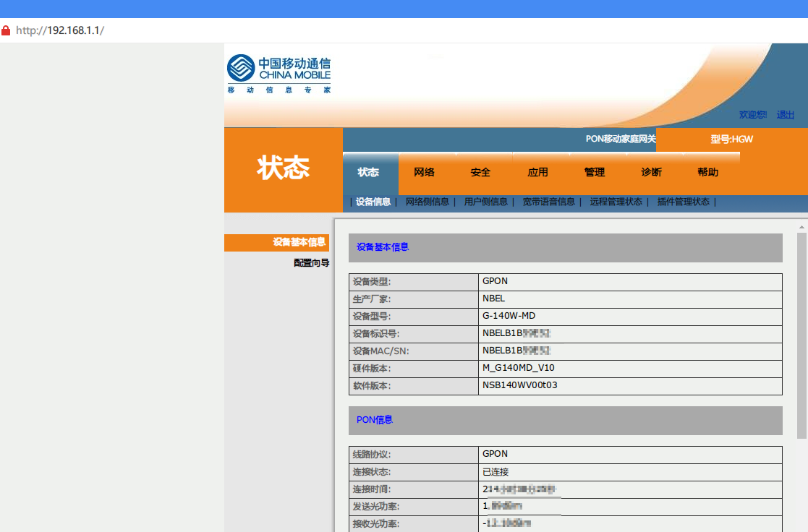Click the 退出 logout link
Image resolution: width=808 pixels, height=532 pixels.
pos(785,114)
